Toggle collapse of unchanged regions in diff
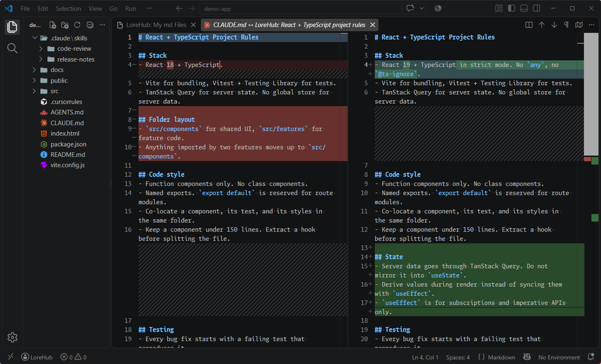Image resolution: width=601 pixels, height=364 pixels. tap(579, 25)
